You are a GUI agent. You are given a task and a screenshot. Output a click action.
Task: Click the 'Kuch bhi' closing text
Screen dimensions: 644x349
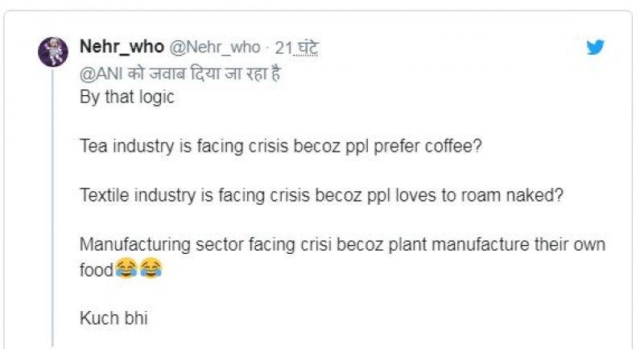pyautogui.click(x=114, y=318)
